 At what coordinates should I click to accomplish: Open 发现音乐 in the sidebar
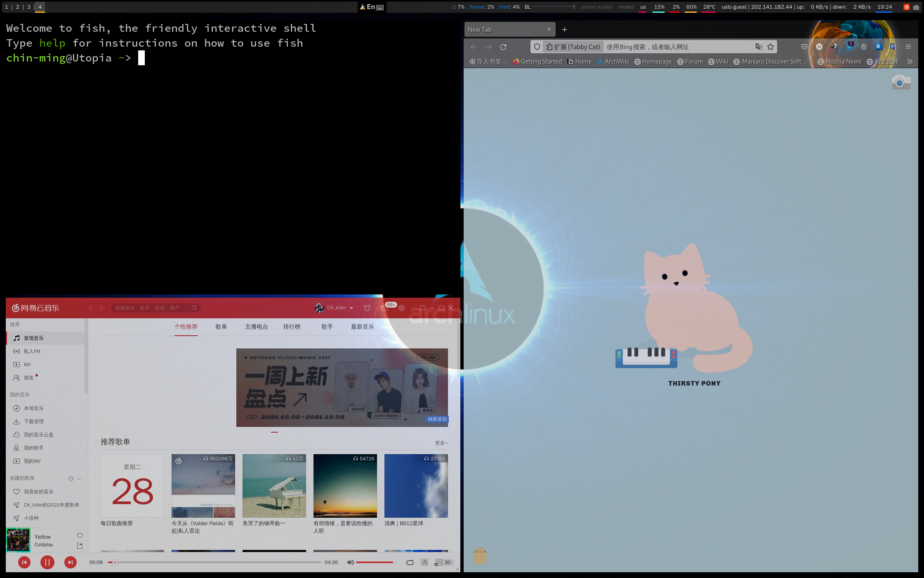click(x=45, y=338)
